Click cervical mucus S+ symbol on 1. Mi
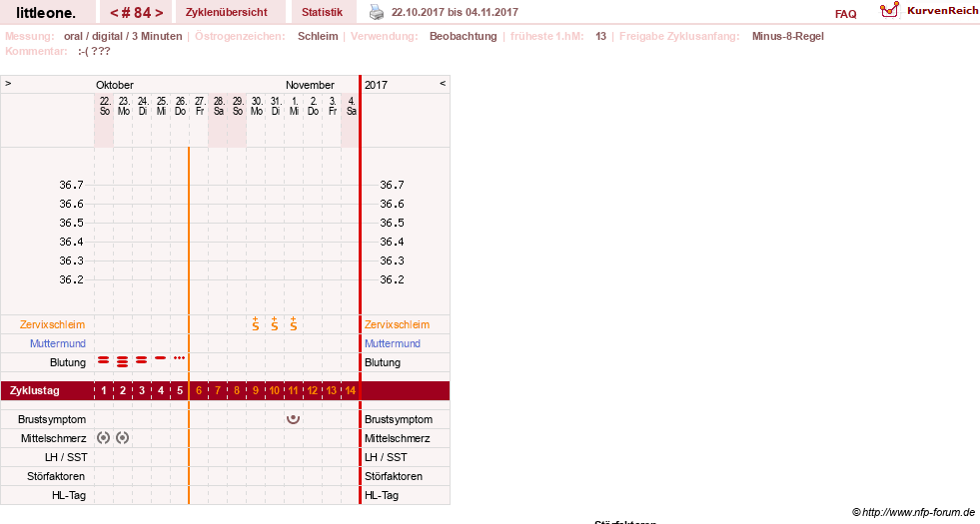The image size is (980, 524). [293, 323]
